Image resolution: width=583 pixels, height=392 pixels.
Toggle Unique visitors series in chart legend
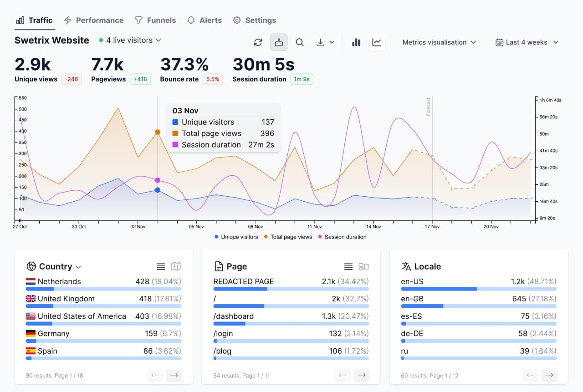236,237
